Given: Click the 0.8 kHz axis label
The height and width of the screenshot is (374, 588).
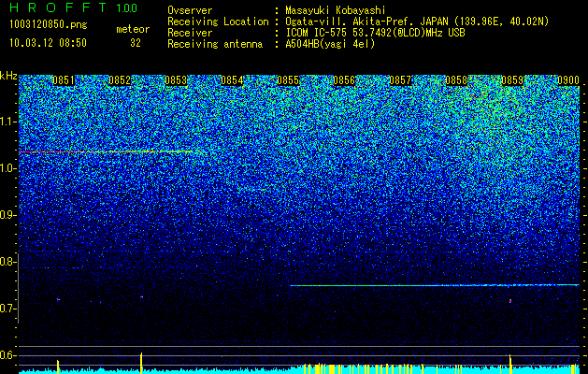Looking at the screenshot, I should tap(7, 262).
